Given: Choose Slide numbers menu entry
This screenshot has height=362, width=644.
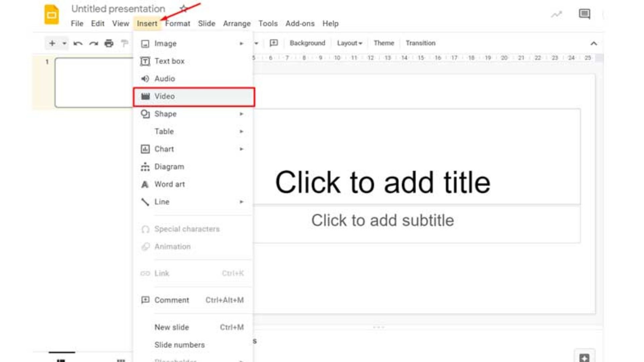Looking at the screenshot, I should pyautogui.click(x=193, y=345).
